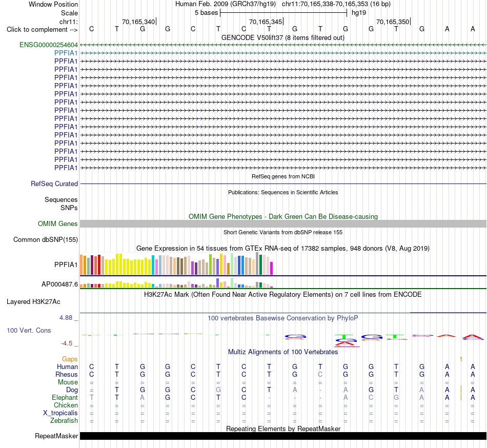Screen dimensions: 487x448
Task: Click the magenta bar in PPFIA1 GTEx chart
Action: [x=272, y=269]
